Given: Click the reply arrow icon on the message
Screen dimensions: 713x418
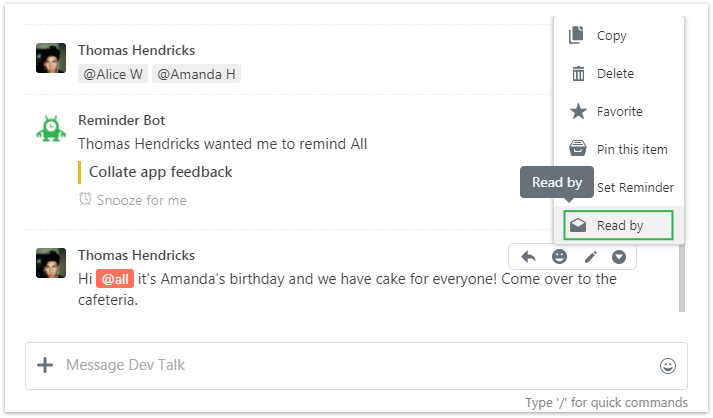Looking at the screenshot, I should [x=528, y=257].
